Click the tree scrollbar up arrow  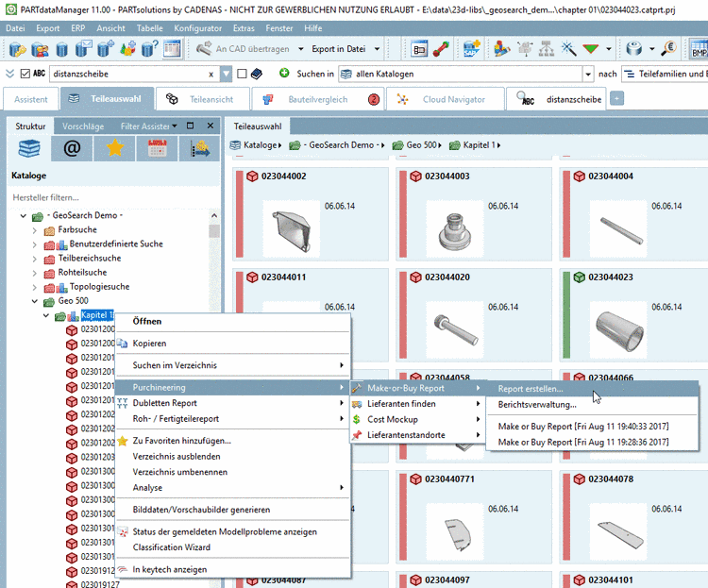point(214,216)
